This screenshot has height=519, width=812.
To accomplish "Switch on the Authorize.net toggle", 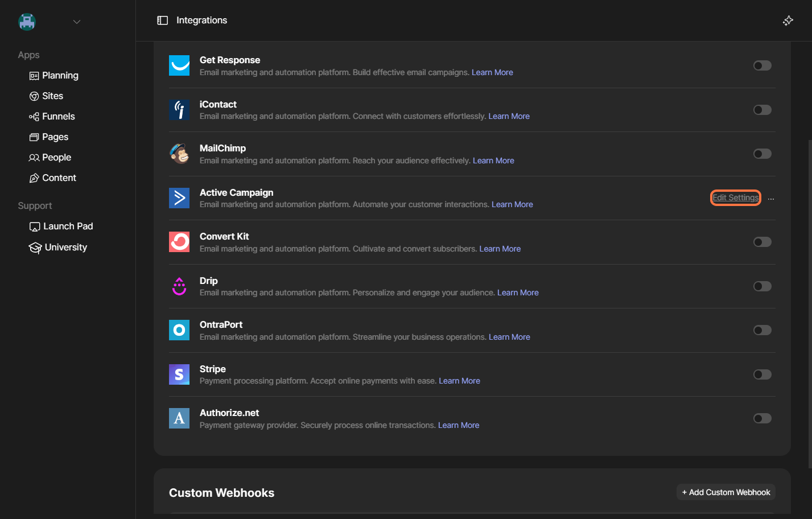I will (x=762, y=418).
